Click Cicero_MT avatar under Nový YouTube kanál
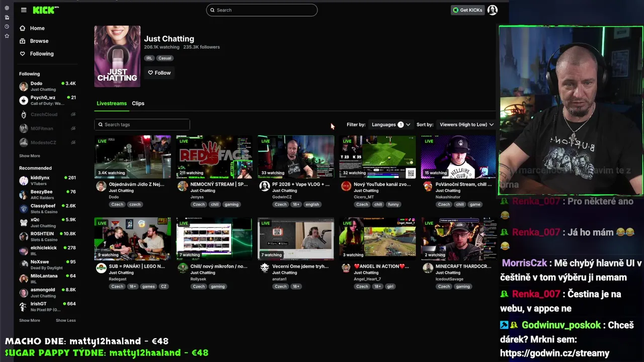The height and width of the screenshot is (362, 644). pyautogui.click(x=346, y=186)
